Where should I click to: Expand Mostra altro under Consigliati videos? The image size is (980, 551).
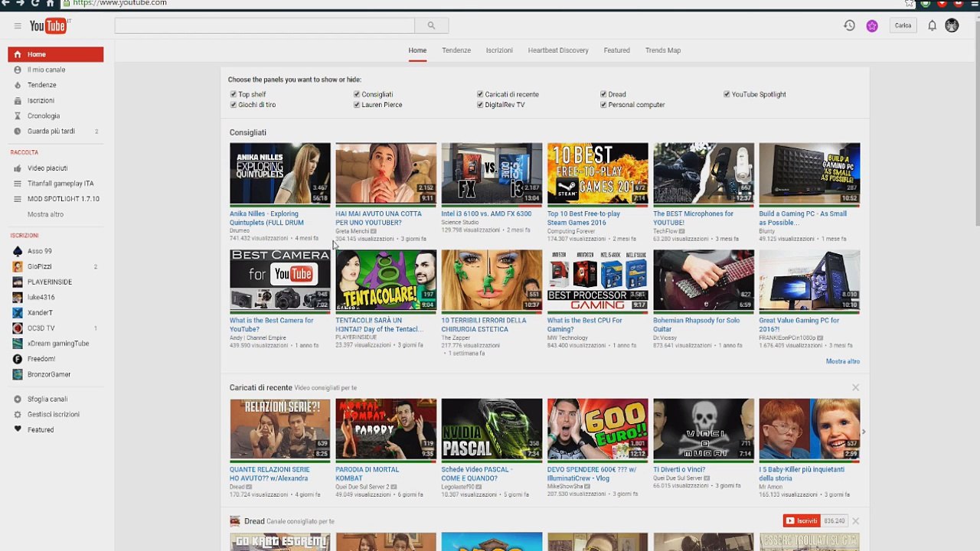coord(843,361)
